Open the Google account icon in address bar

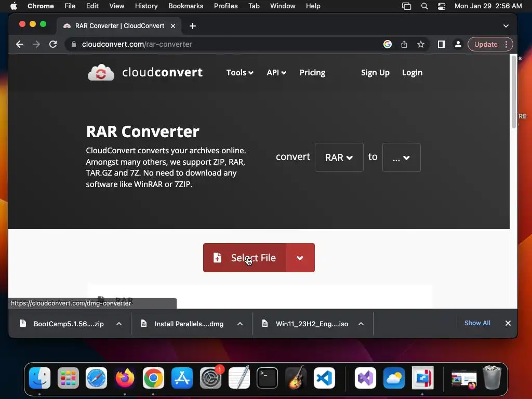(x=388, y=44)
